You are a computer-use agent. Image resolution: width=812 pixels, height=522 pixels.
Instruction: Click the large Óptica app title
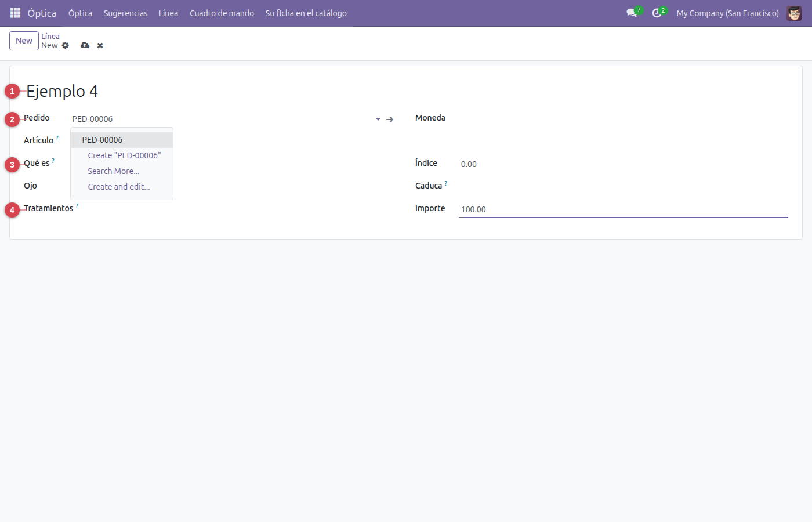pos(42,13)
